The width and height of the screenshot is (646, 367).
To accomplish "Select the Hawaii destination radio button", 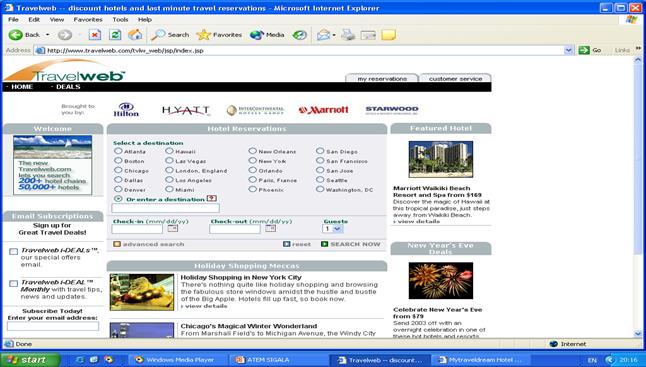I will click(x=169, y=151).
